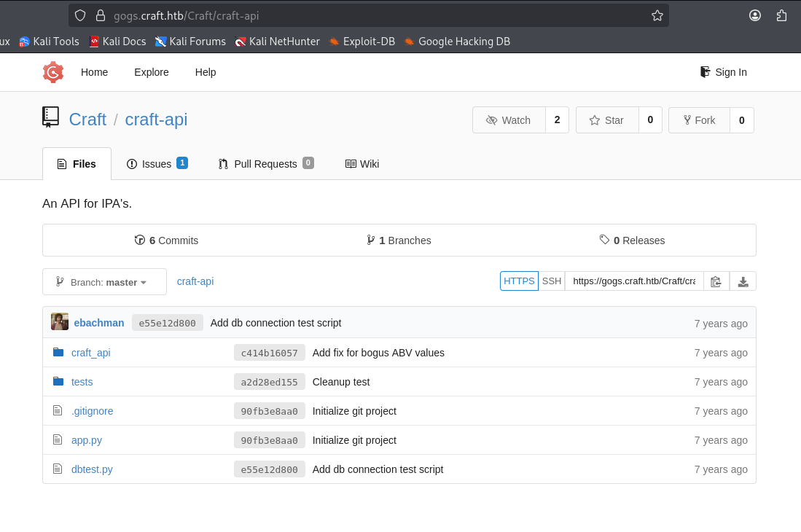Open the browser extensions puzzle icon

click(x=781, y=16)
